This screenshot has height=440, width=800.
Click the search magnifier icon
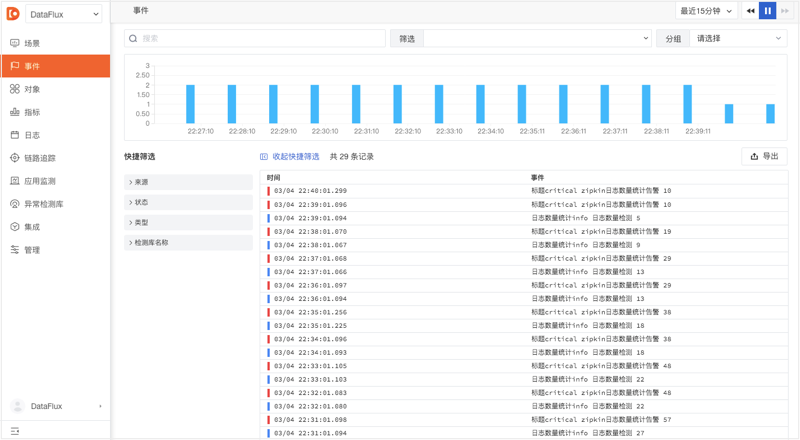[133, 38]
